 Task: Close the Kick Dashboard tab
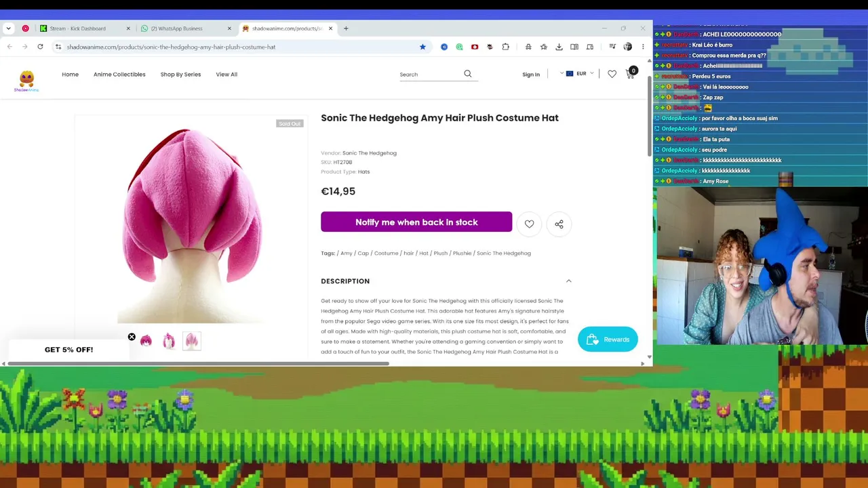pyautogui.click(x=128, y=28)
